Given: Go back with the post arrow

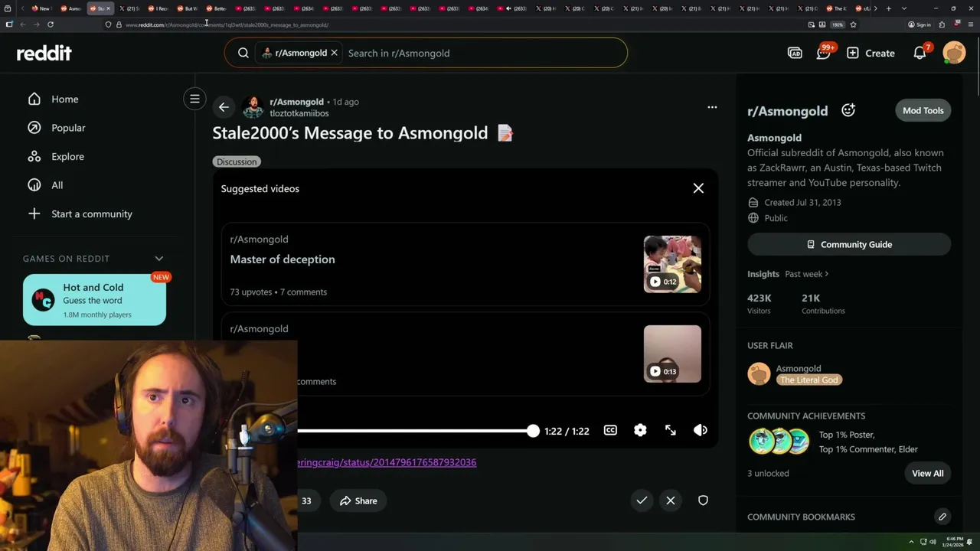Looking at the screenshot, I should 224,107.
